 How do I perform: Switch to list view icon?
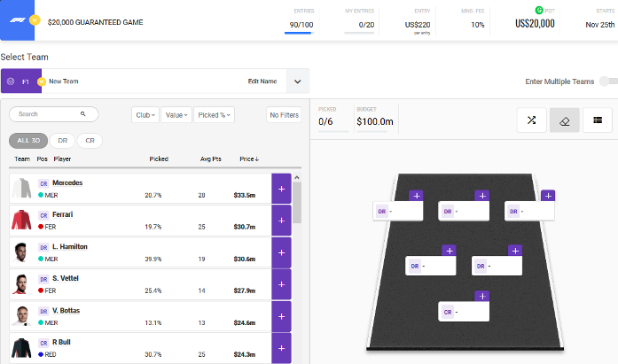click(598, 120)
